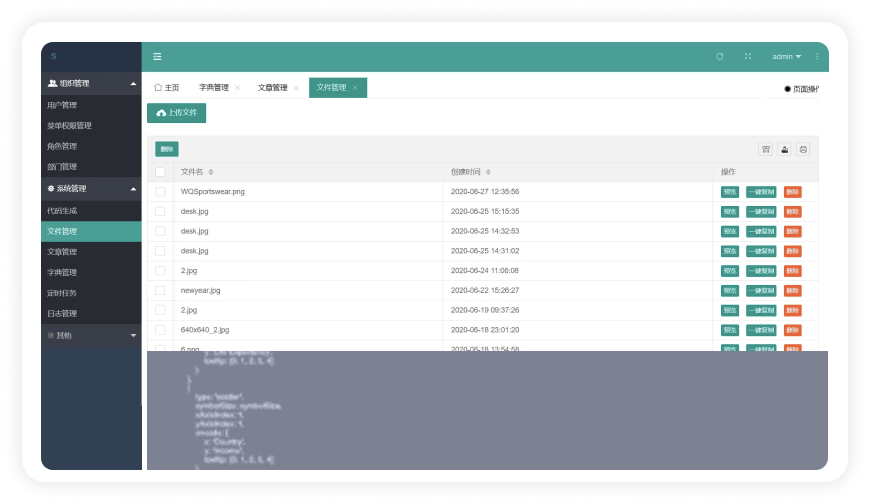Screen dimensions: 870x504
Task: Click the orange 删除 button for WQSportswear.png
Action: (x=792, y=191)
